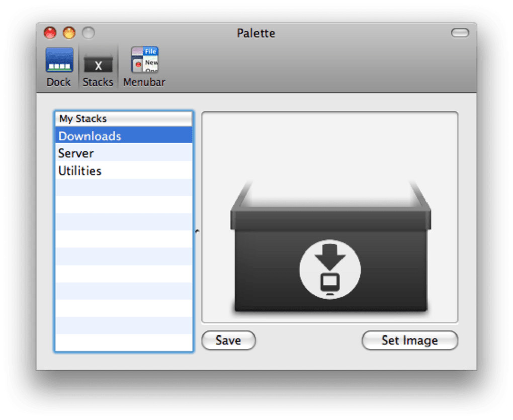Choose the Utilities stack entry
513x420 pixels.
124,171
